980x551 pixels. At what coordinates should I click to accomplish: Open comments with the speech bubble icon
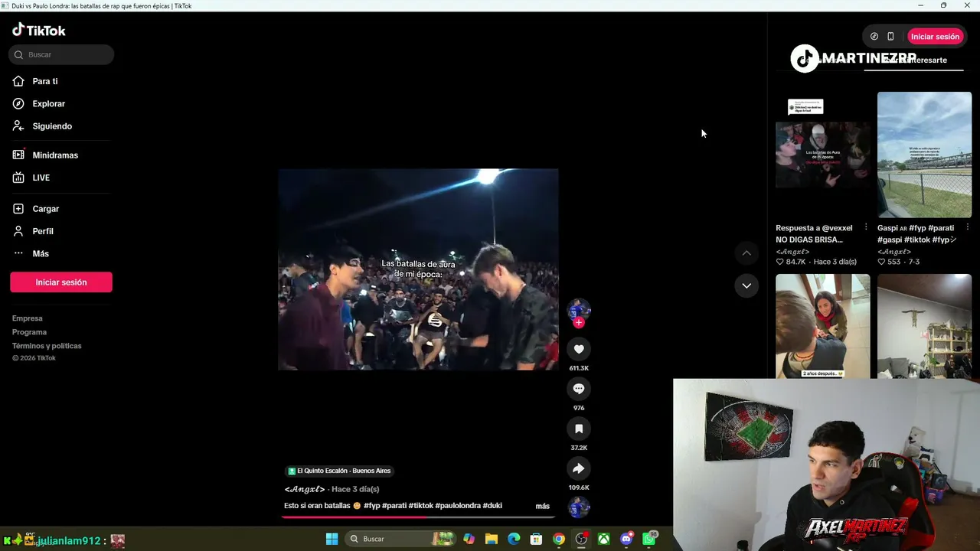[579, 389]
